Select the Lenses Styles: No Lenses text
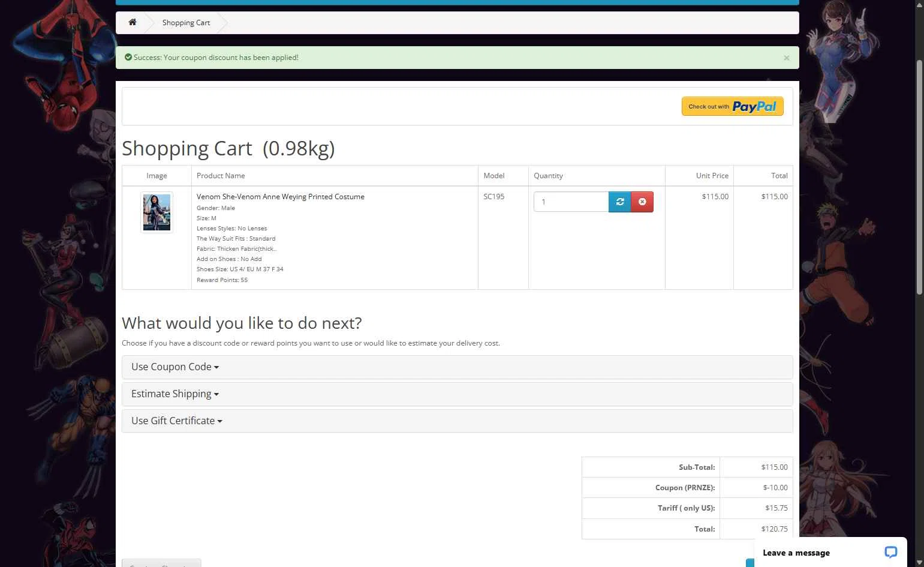 coord(231,229)
